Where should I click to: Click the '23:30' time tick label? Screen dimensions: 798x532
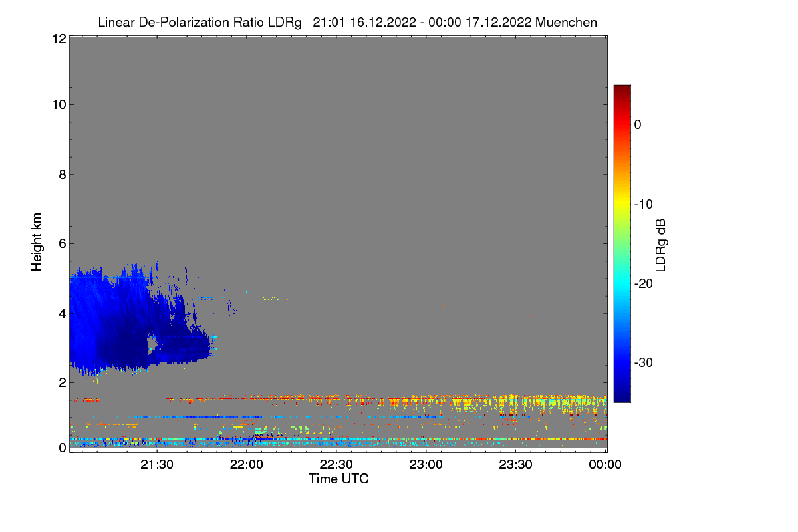tap(516, 465)
